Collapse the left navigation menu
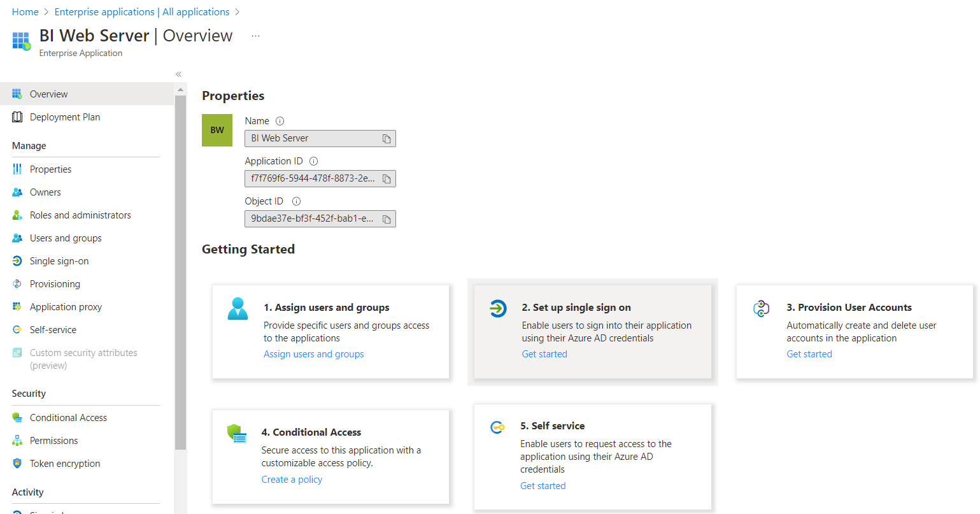The width and height of the screenshot is (980, 514). (179, 75)
